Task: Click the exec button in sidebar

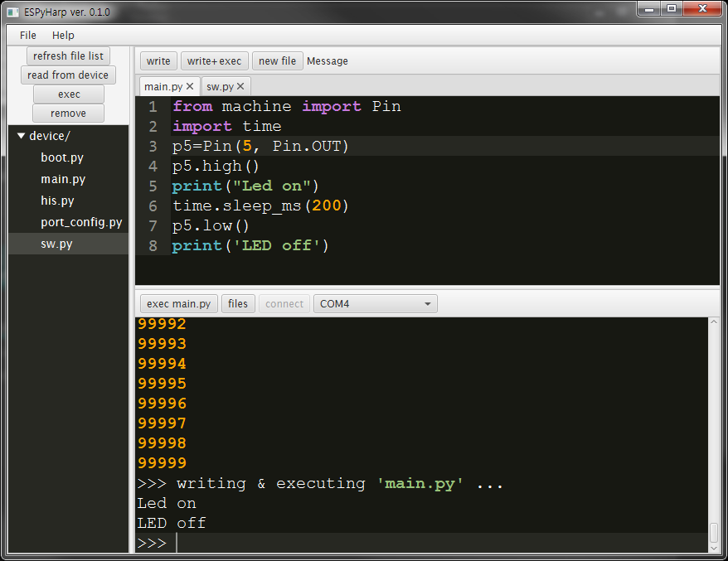Action: click(x=69, y=94)
